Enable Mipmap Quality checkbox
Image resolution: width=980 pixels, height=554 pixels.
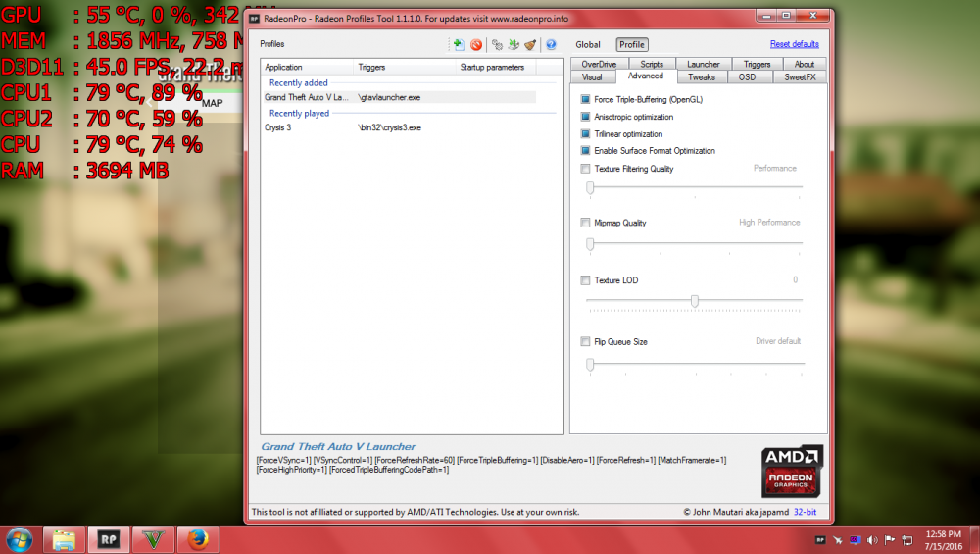[x=586, y=223]
